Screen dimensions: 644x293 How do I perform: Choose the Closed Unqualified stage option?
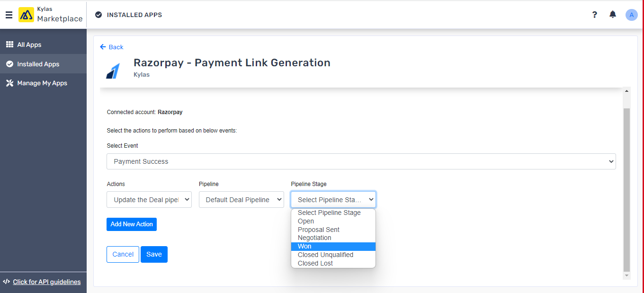(333, 255)
